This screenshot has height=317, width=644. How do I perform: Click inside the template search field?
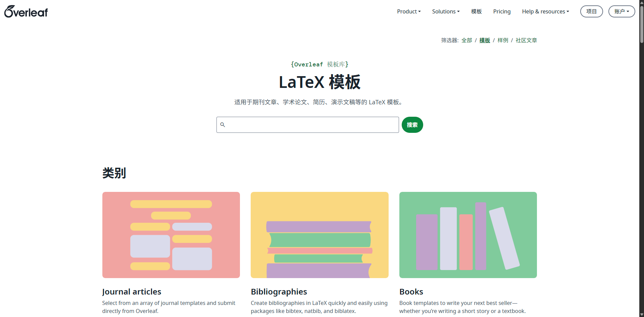(x=307, y=124)
